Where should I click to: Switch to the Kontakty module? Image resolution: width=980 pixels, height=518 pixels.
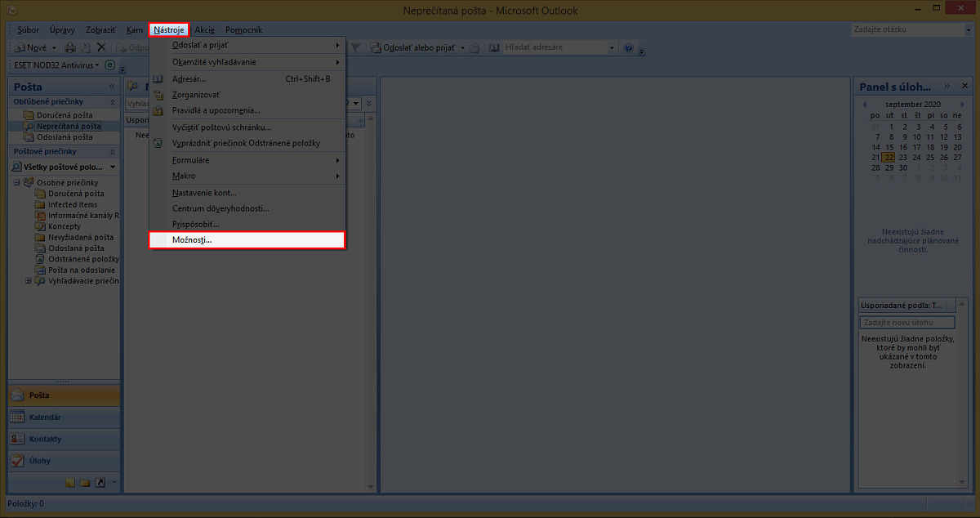(64, 439)
